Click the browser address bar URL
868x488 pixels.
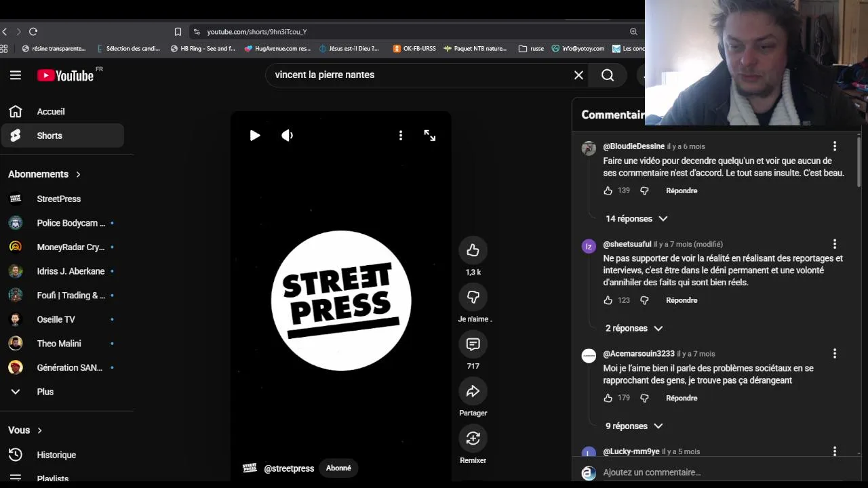coord(257,32)
